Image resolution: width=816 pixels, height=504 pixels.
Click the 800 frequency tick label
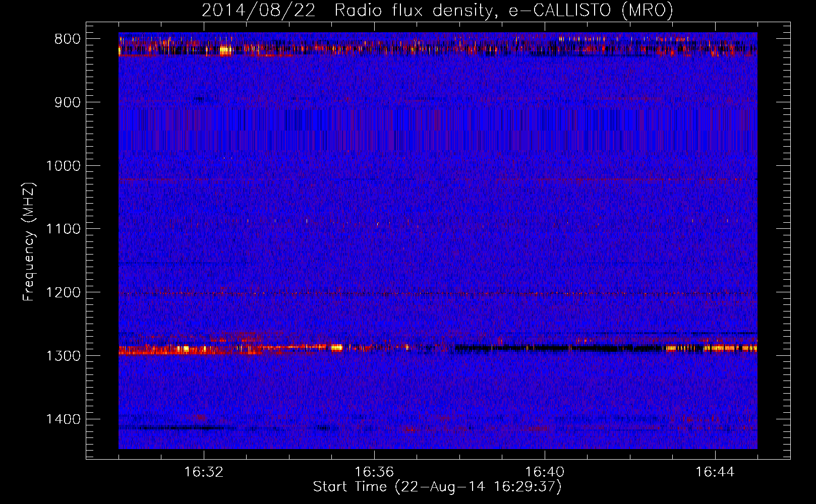[x=68, y=39]
